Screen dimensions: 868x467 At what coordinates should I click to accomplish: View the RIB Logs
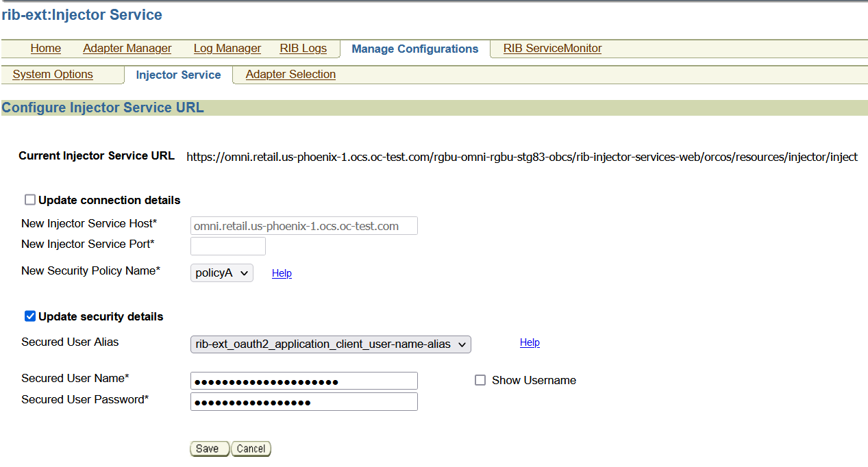[x=303, y=48]
